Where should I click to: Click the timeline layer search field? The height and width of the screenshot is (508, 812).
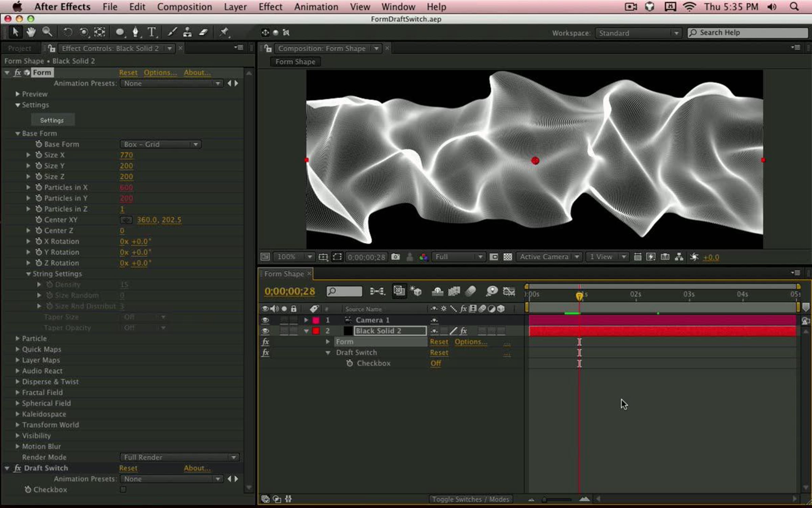click(344, 291)
